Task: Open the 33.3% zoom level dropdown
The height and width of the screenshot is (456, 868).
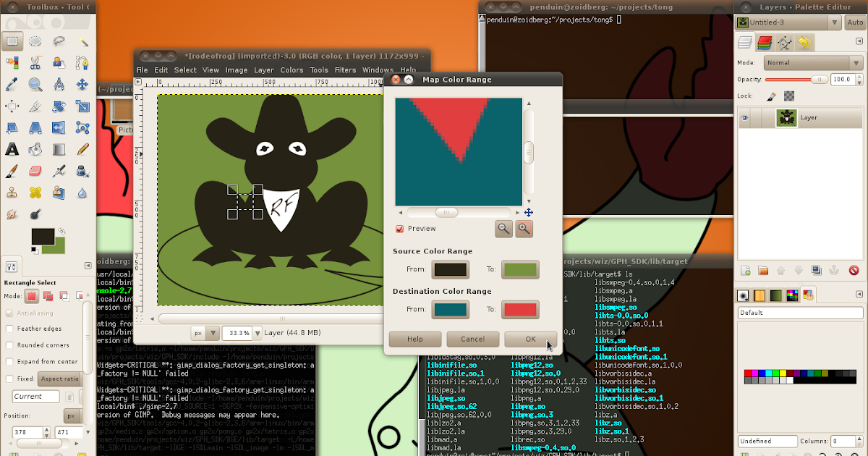Action: [x=258, y=333]
